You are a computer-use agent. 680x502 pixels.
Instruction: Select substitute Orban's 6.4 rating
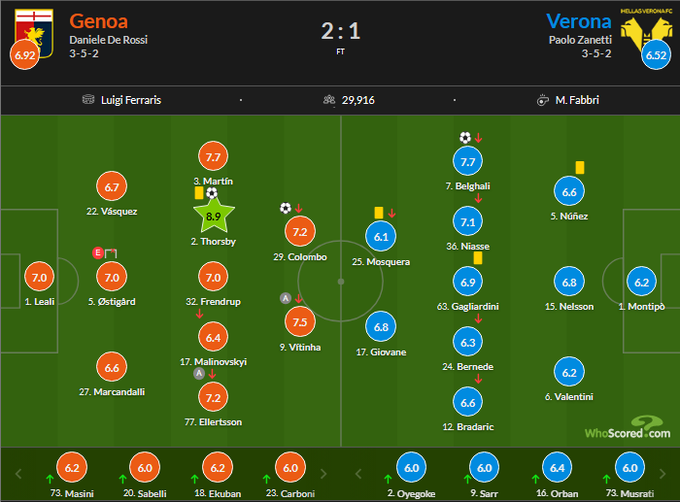point(560,469)
